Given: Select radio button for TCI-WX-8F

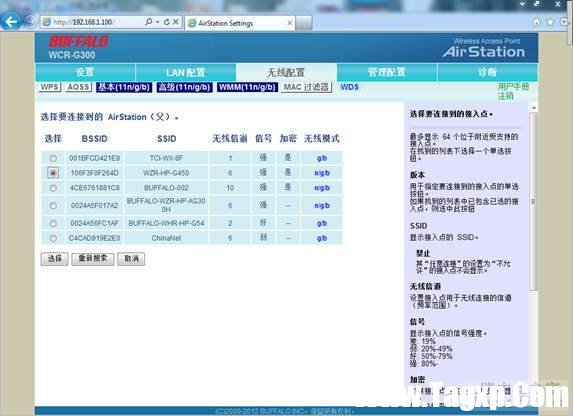Looking at the screenshot, I should point(53,158).
